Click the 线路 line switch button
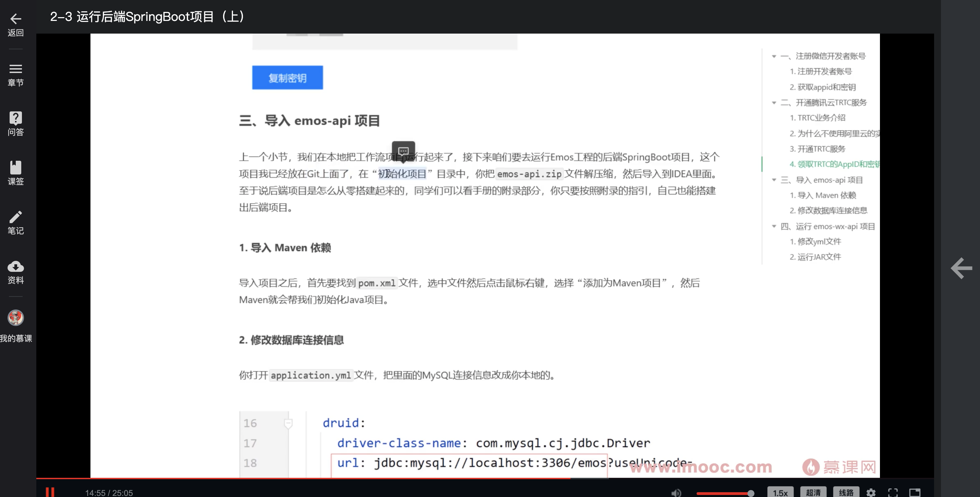 (847, 492)
